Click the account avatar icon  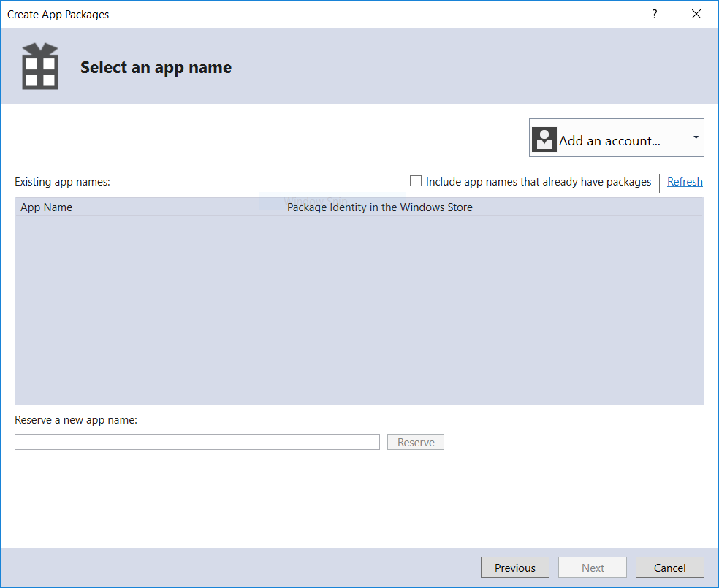(544, 138)
